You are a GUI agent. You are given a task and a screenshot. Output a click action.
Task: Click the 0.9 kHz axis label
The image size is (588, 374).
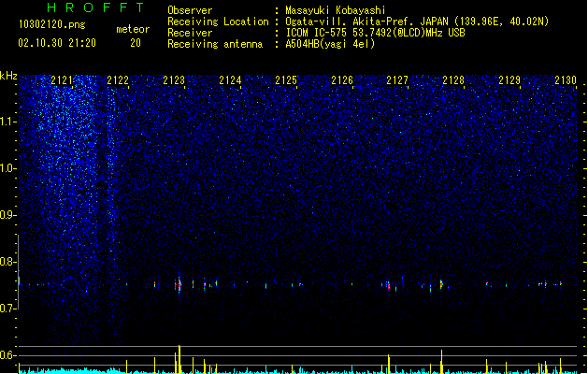pyautogui.click(x=7, y=215)
